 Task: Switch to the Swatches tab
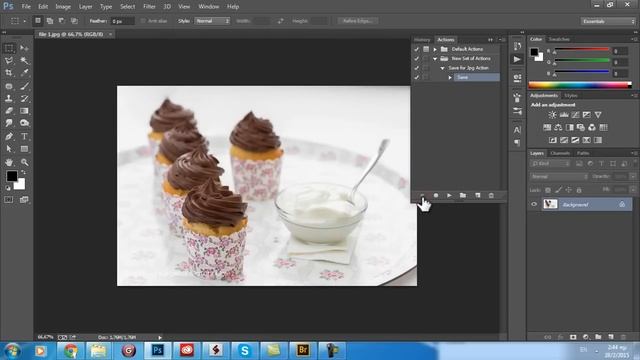559,39
